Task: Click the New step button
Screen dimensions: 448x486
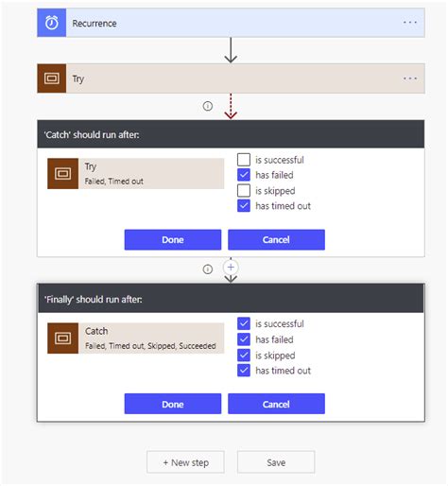Action: [x=185, y=462]
